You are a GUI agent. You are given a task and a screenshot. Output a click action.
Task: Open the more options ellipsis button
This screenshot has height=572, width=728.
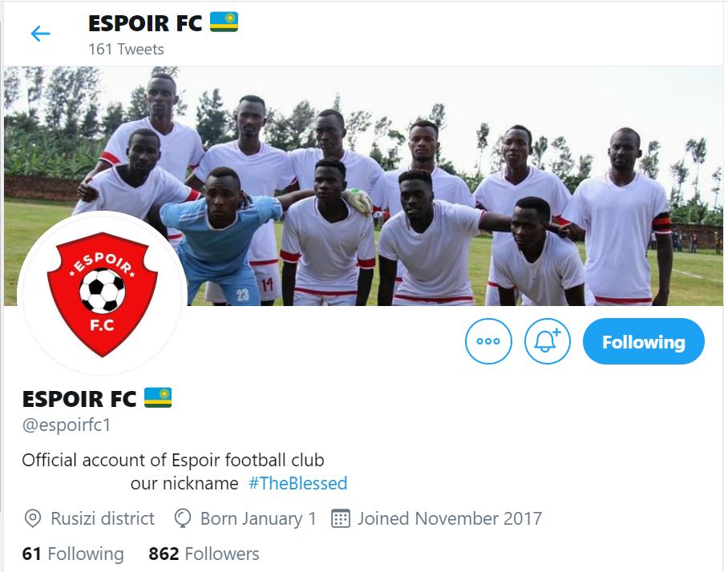point(488,341)
